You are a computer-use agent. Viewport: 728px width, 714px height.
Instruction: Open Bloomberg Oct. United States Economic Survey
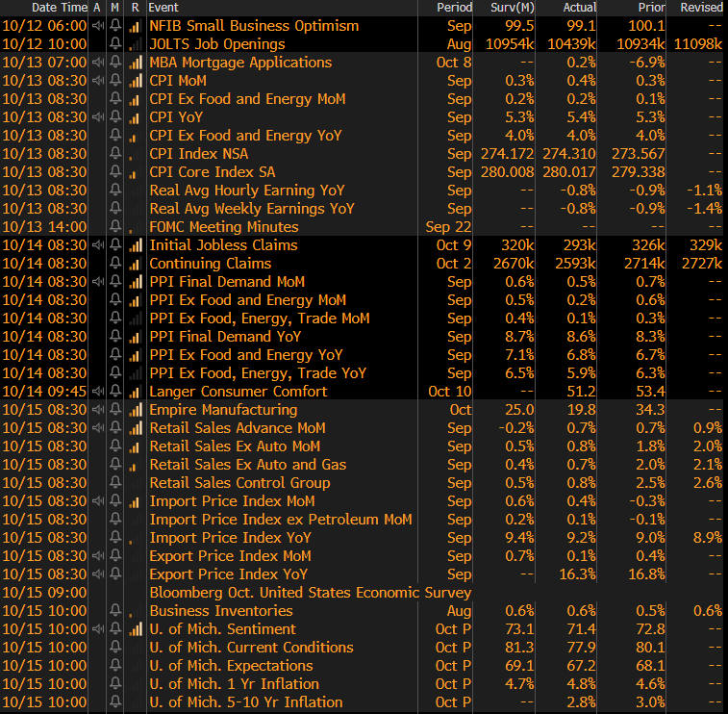tap(310, 593)
